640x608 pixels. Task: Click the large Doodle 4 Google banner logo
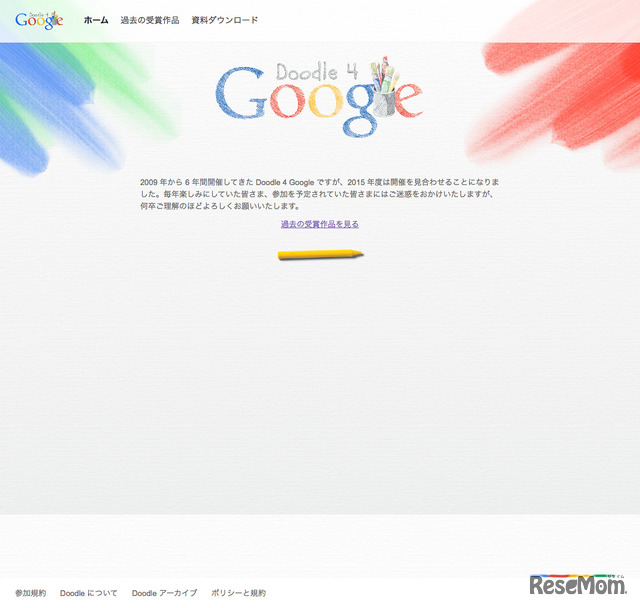click(x=319, y=97)
